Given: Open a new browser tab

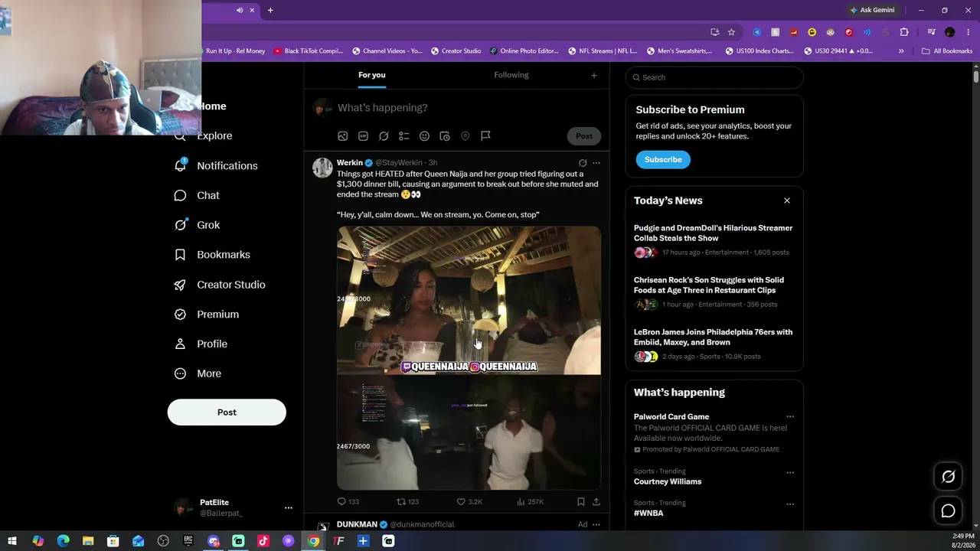Looking at the screenshot, I should 270,10.
